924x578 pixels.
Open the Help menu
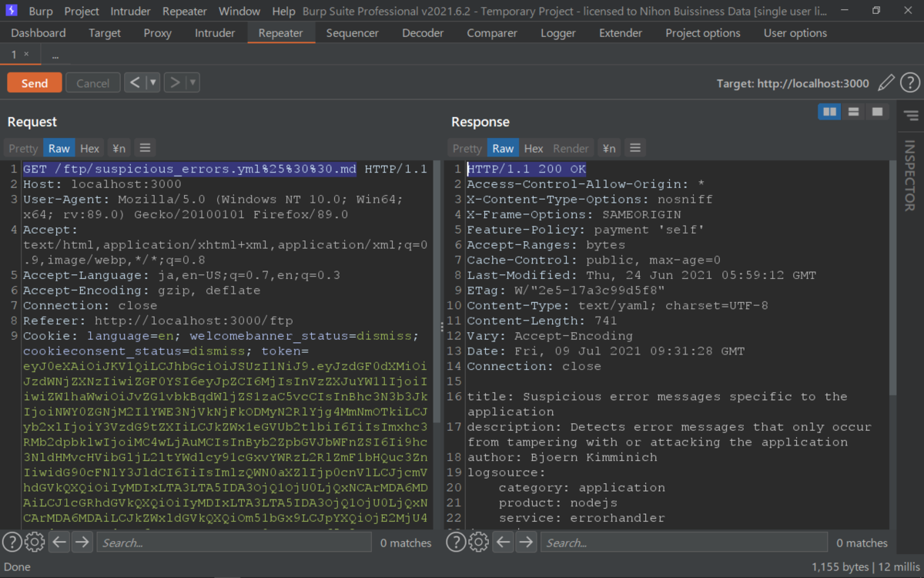[x=283, y=11]
